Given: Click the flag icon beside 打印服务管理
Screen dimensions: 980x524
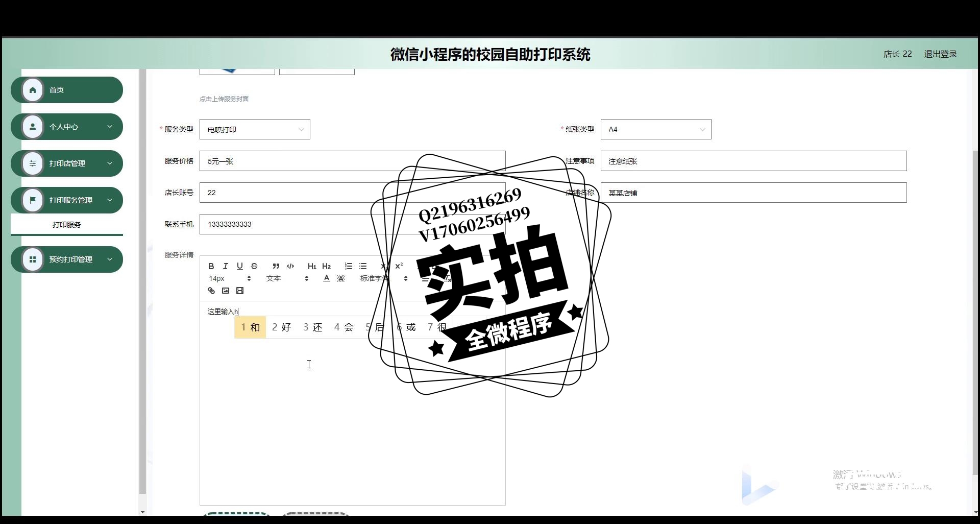Looking at the screenshot, I should click(33, 200).
